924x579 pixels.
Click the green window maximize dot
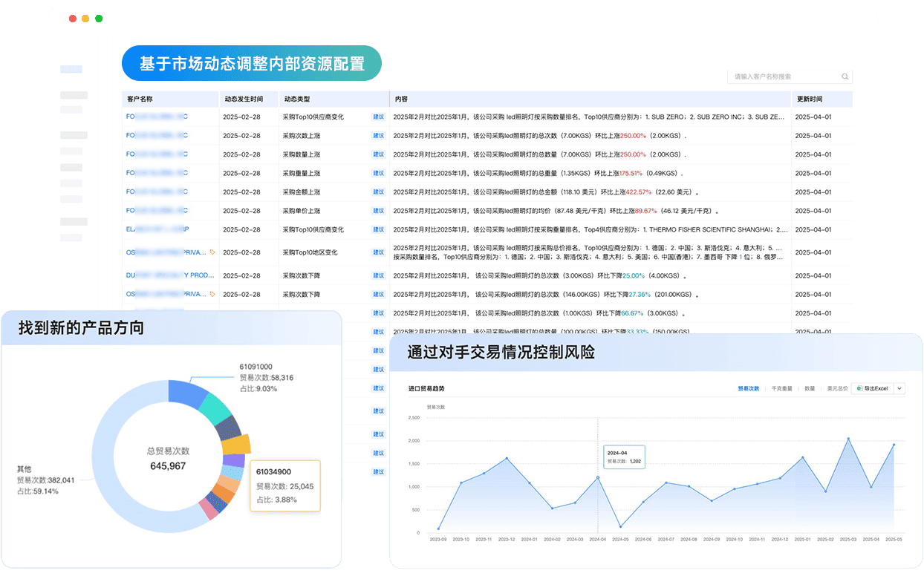click(99, 19)
